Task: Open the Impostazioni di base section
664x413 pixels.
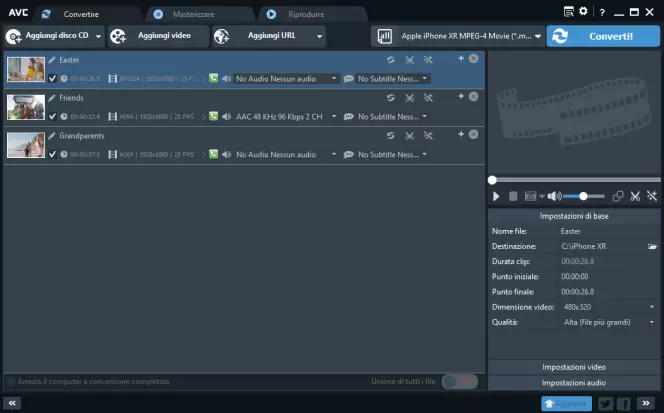Action: pos(574,216)
